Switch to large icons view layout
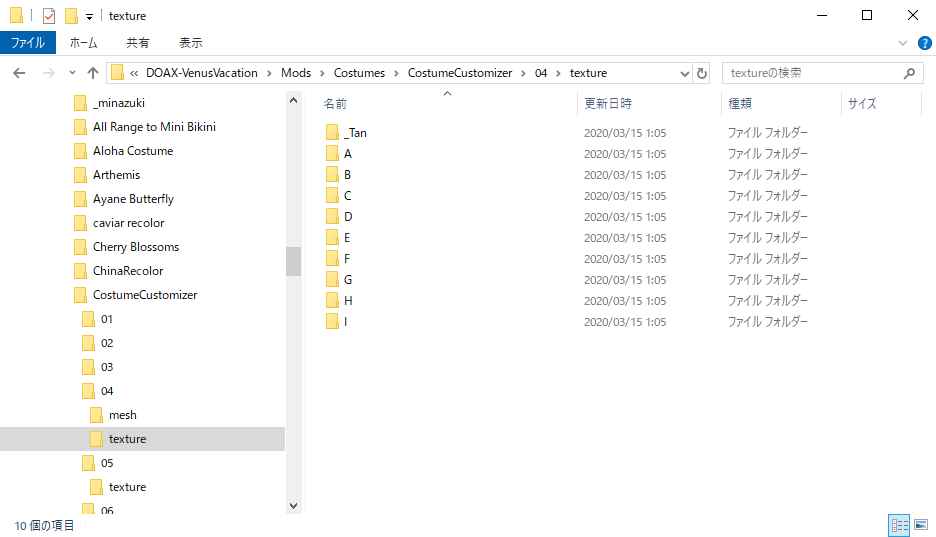Image resolution: width=936 pixels, height=537 pixels. click(921, 525)
